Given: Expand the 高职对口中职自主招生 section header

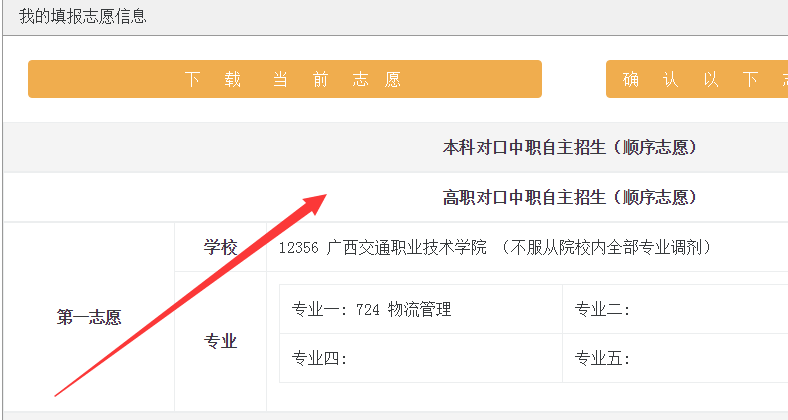Looking at the screenshot, I should tap(569, 198).
